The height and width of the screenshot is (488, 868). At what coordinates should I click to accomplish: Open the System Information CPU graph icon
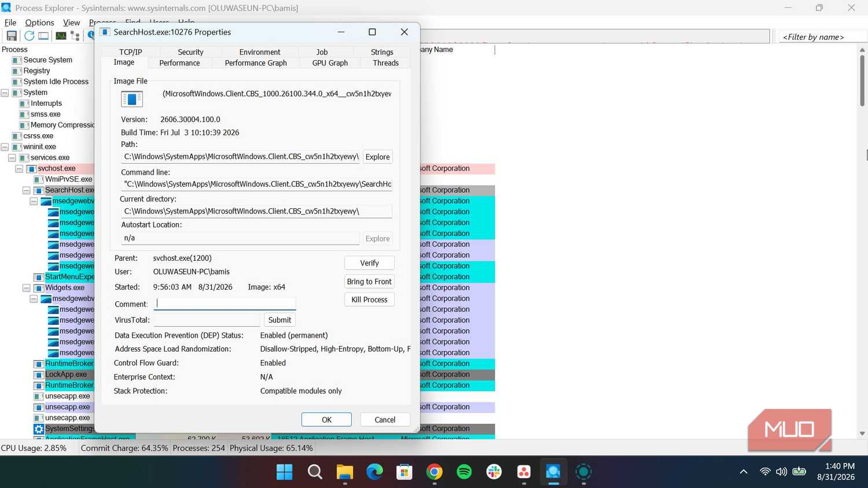pos(61,36)
